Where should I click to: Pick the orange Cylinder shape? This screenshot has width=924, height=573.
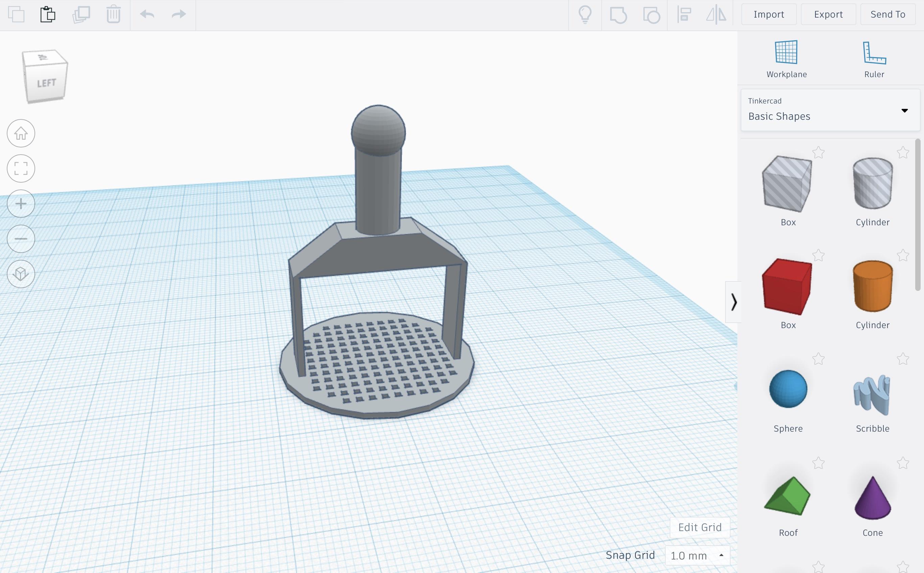pos(873,286)
